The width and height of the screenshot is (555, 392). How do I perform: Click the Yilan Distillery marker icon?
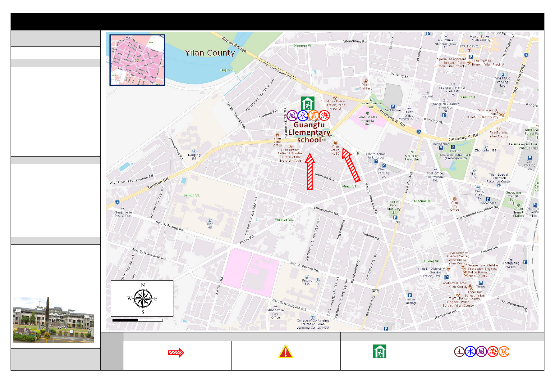pos(366,81)
